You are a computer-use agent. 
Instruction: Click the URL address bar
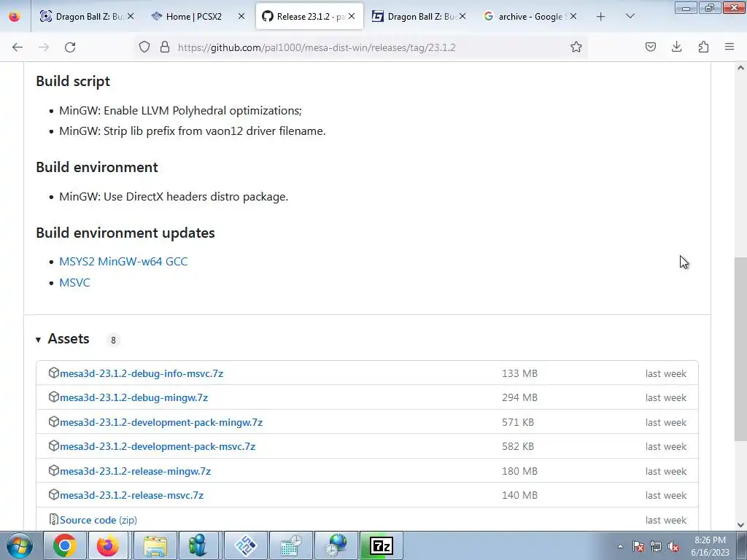362,47
